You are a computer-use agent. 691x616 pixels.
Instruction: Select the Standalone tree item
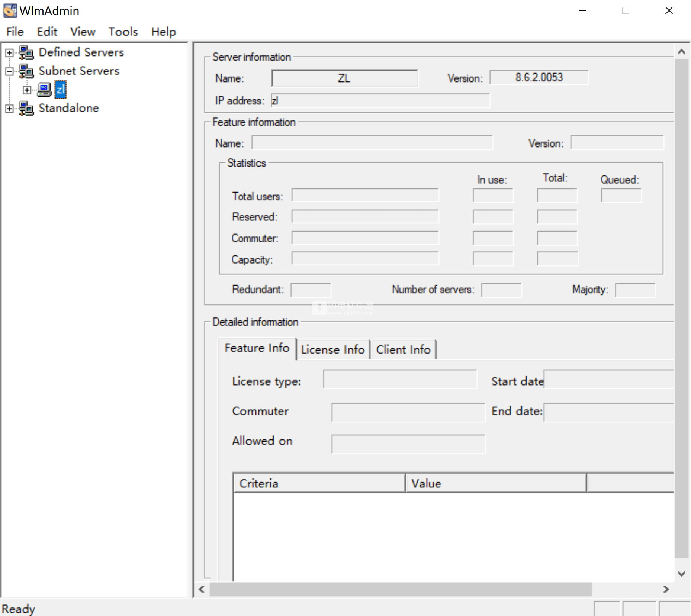click(x=69, y=108)
